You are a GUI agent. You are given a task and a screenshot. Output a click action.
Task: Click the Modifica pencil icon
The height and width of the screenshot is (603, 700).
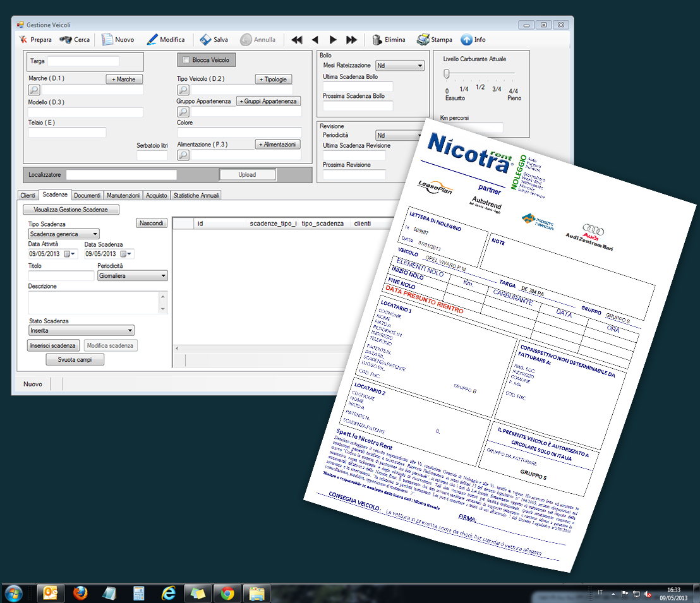click(x=152, y=40)
